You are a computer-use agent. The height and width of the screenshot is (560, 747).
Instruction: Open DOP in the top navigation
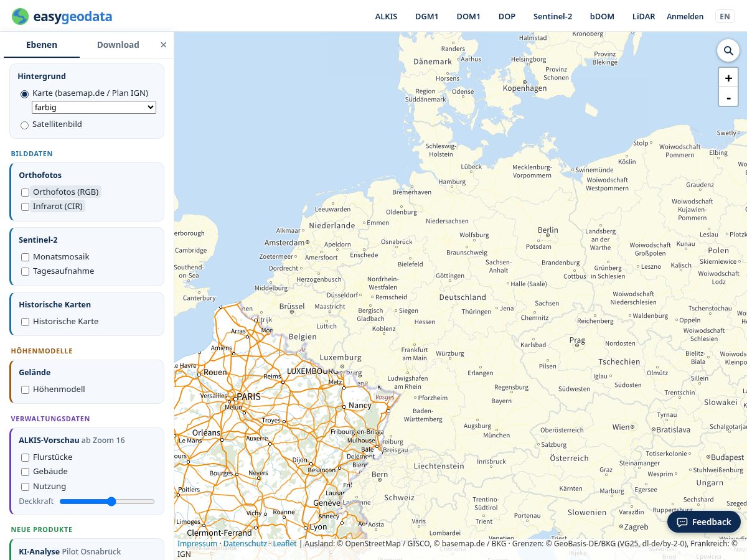click(x=507, y=17)
